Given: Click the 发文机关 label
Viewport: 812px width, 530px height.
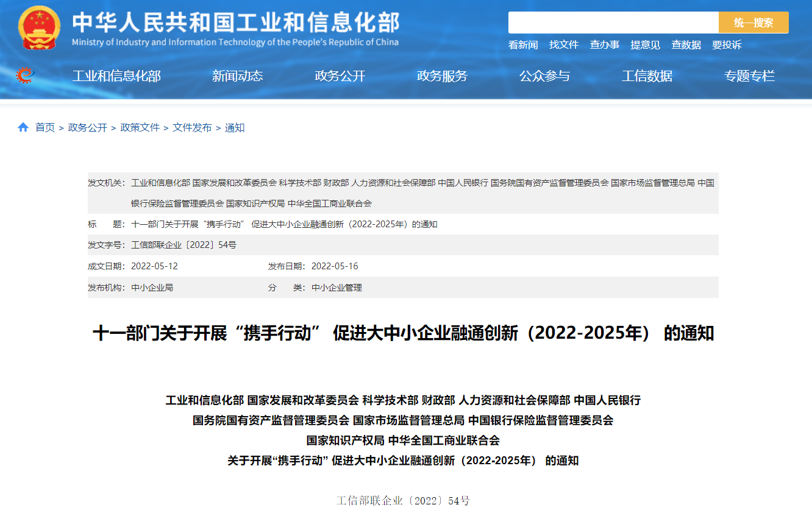Looking at the screenshot, I should point(107,183).
